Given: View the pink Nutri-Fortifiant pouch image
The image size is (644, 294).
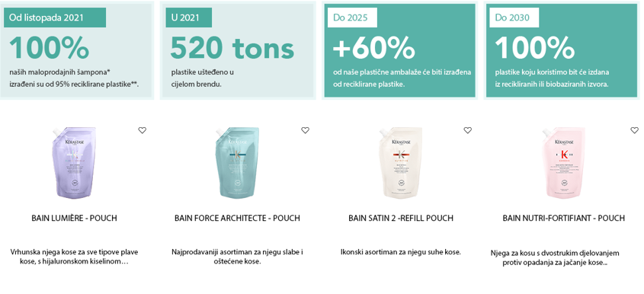Looking at the screenshot, I should pyautogui.click(x=563, y=162).
